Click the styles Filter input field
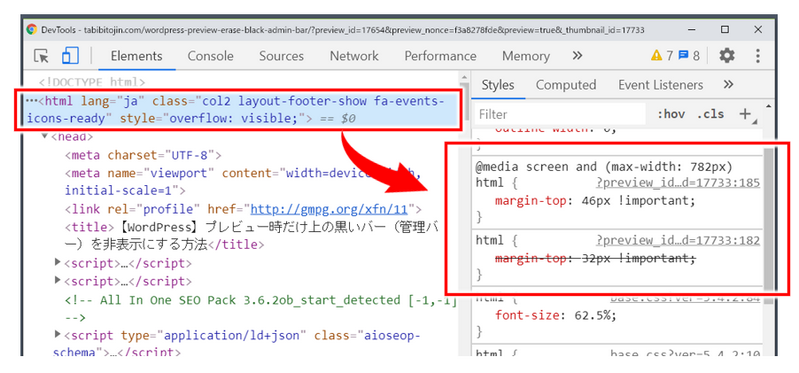The height and width of the screenshot is (373, 799). (560, 114)
